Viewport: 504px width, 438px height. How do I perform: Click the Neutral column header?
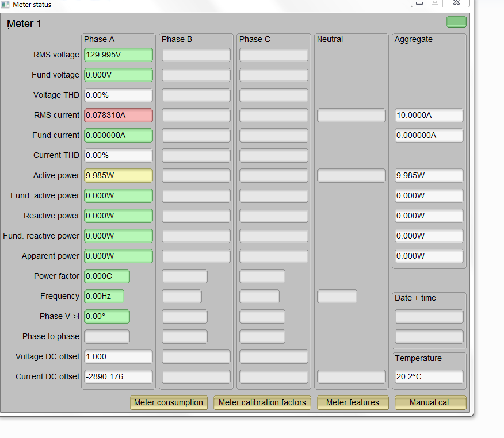pyautogui.click(x=330, y=39)
